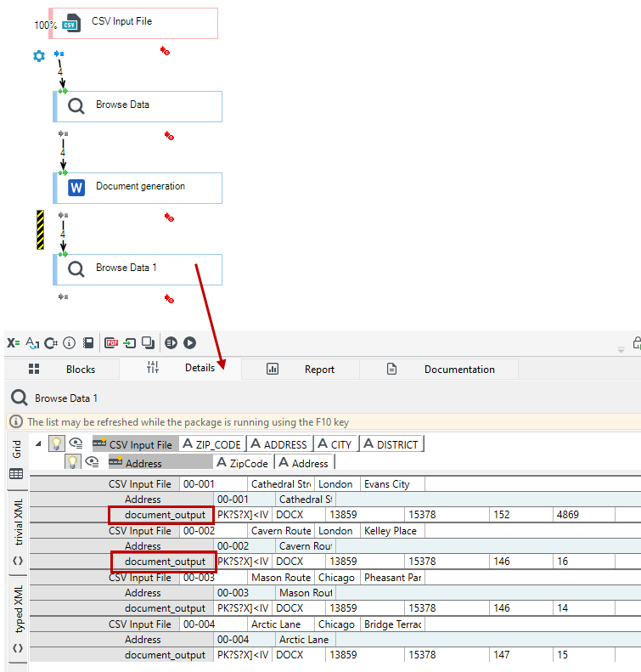The image size is (641, 672).
Task: Open the Report tab
Action: pyautogui.click(x=301, y=369)
